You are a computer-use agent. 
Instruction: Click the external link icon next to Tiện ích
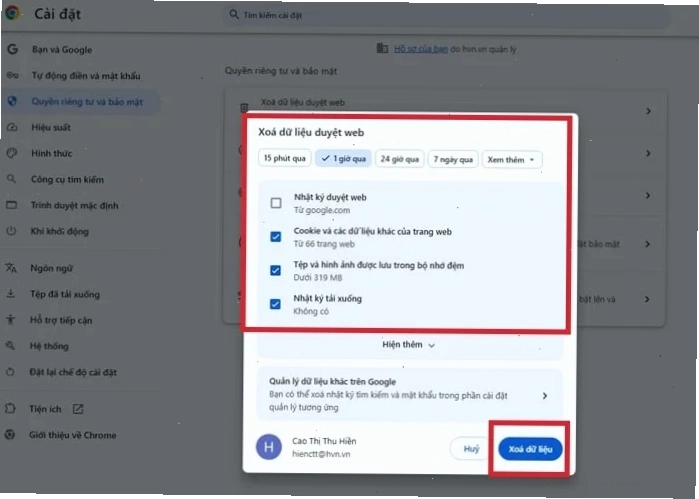pyautogui.click(x=78, y=408)
